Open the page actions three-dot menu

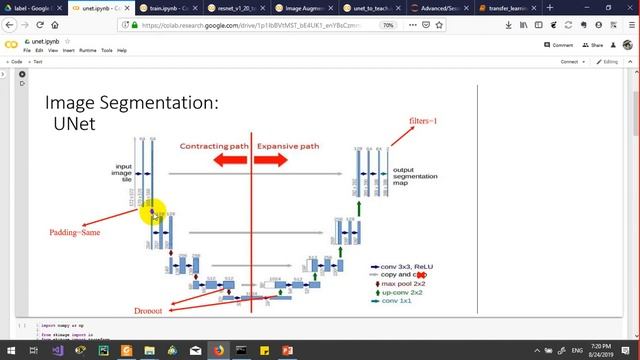(x=413, y=25)
